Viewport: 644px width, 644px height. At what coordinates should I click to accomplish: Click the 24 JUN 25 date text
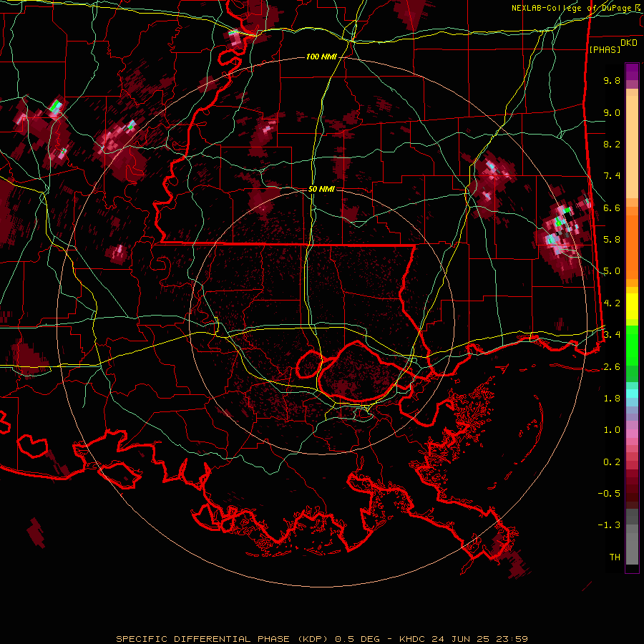point(461,639)
